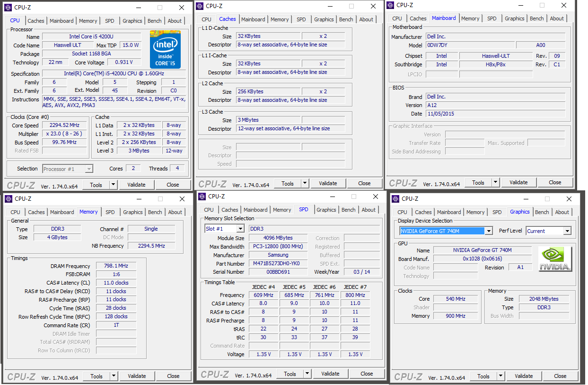This screenshot has height=385, width=588.
Task: Switch to the Caches tab in the CPU-tab window
Action: (x=36, y=21)
